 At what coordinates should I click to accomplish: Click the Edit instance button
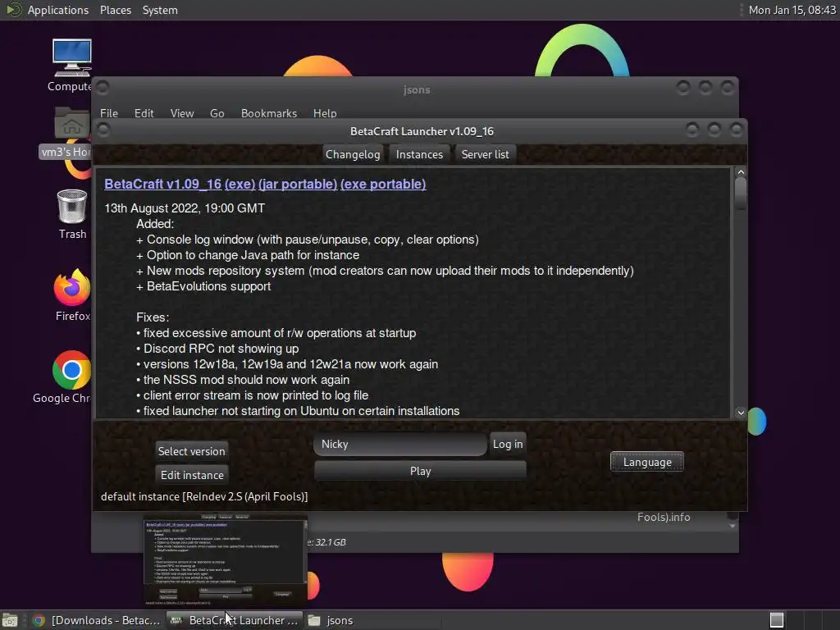click(x=192, y=475)
